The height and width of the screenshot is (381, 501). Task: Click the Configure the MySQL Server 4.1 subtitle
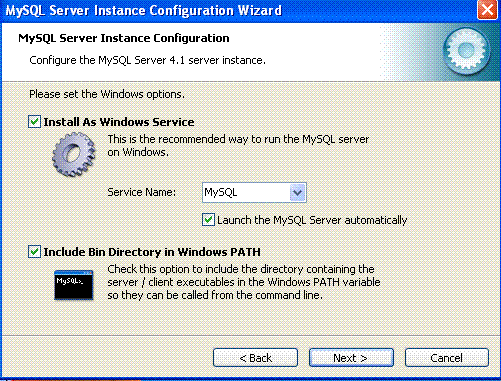[x=147, y=60]
